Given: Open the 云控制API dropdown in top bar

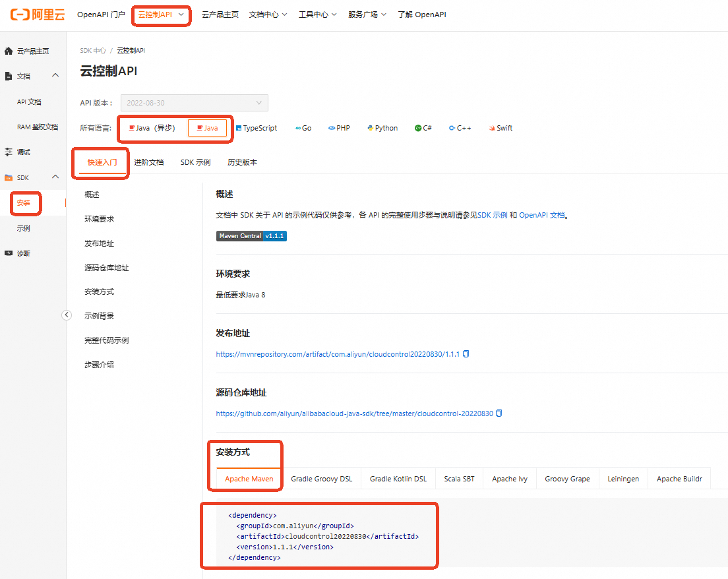Looking at the screenshot, I should click(161, 15).
